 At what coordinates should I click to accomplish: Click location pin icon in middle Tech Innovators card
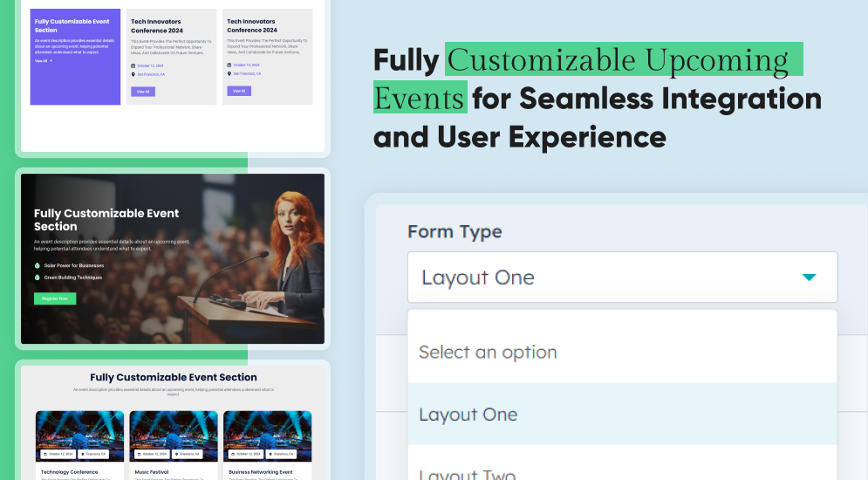click(133, 74)
